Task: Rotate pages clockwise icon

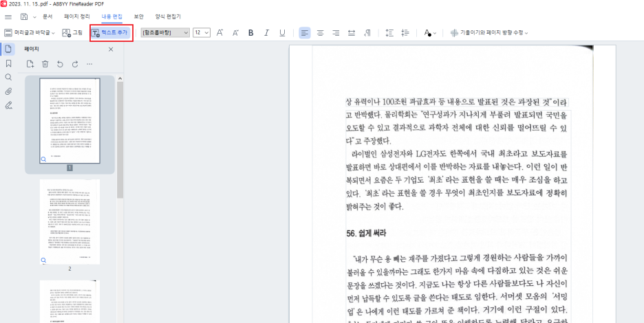Action: tap(75, 64)
